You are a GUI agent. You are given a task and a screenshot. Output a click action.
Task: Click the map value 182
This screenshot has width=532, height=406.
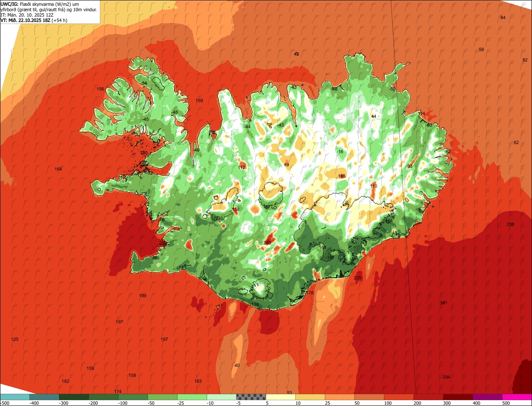pyautogui.click(x=65, y=381)
